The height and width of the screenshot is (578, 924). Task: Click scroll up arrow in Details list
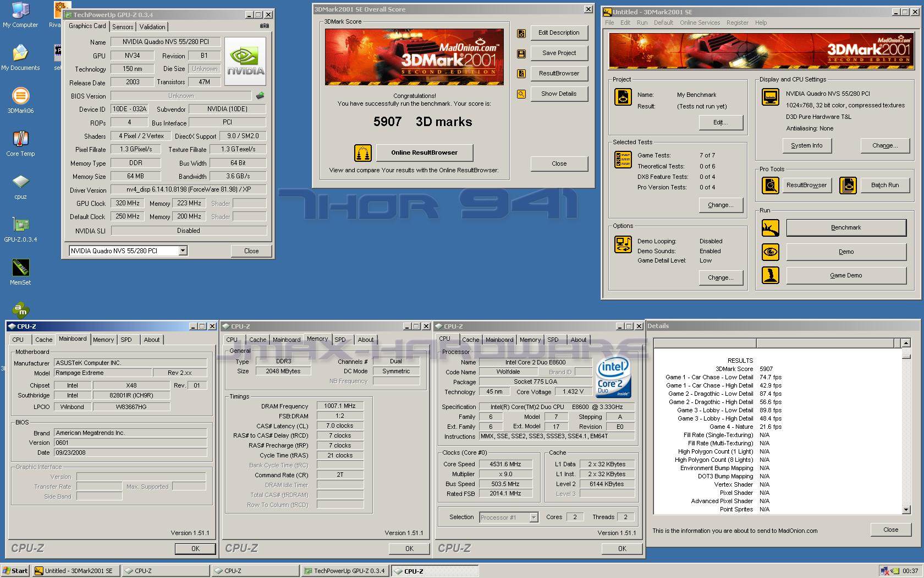tap(906, 343)
